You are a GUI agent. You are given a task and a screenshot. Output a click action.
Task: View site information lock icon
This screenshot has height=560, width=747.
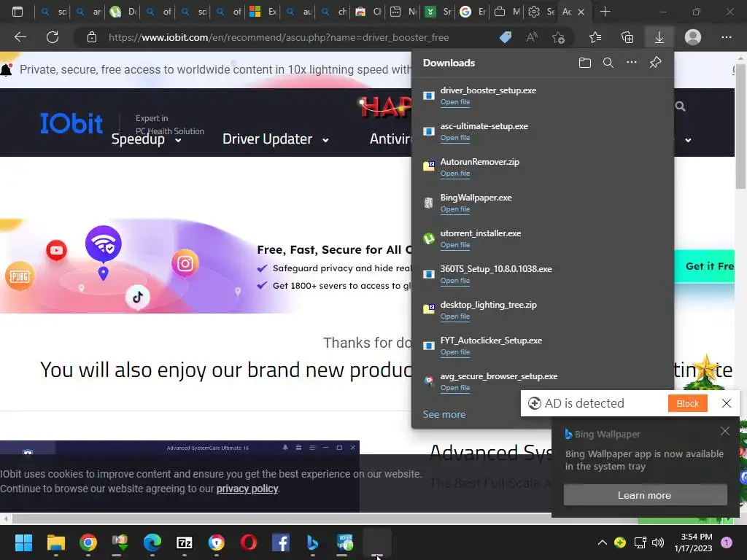[x=92, y=37]
